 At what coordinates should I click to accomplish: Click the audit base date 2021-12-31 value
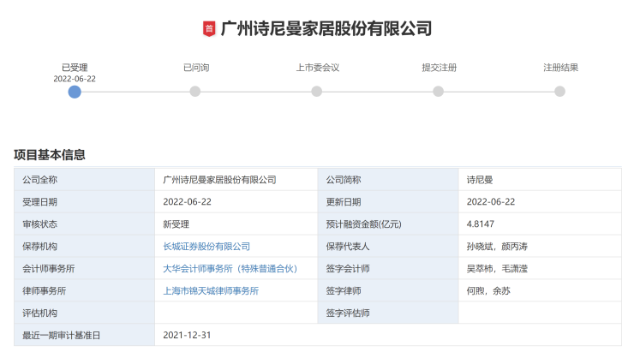coord(187,336)
